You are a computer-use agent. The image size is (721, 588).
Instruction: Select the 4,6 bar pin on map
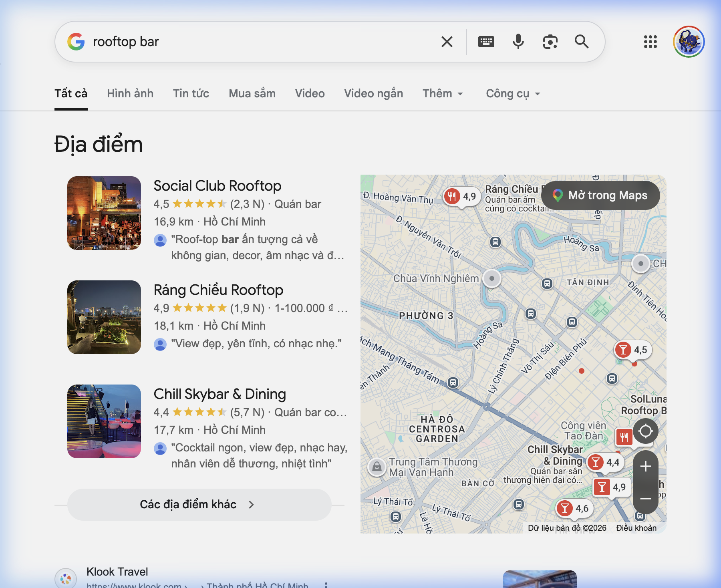574,509
